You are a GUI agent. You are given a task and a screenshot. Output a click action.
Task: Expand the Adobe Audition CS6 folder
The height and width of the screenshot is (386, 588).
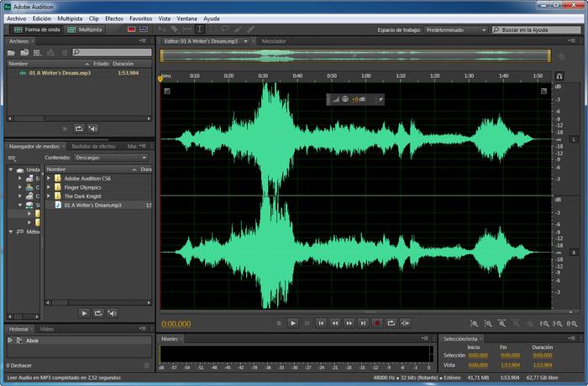[x=49, y=179]
